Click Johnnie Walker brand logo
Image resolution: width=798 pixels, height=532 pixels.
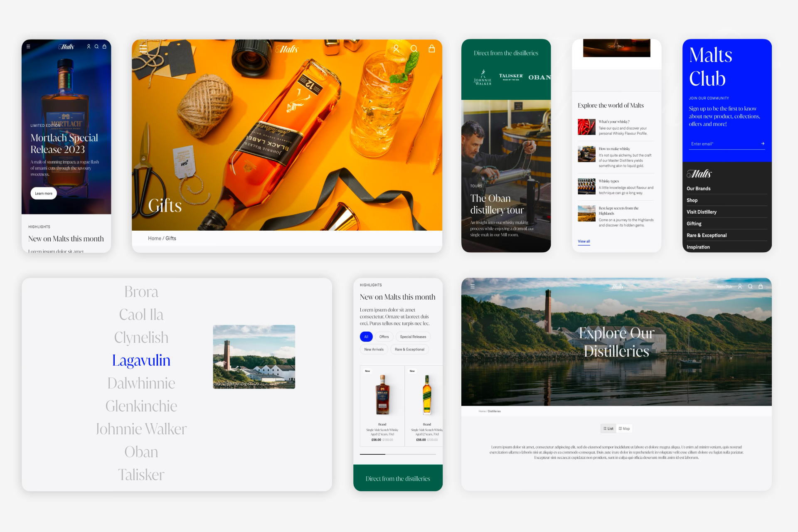pyautogui.click(x=483, y=78)
